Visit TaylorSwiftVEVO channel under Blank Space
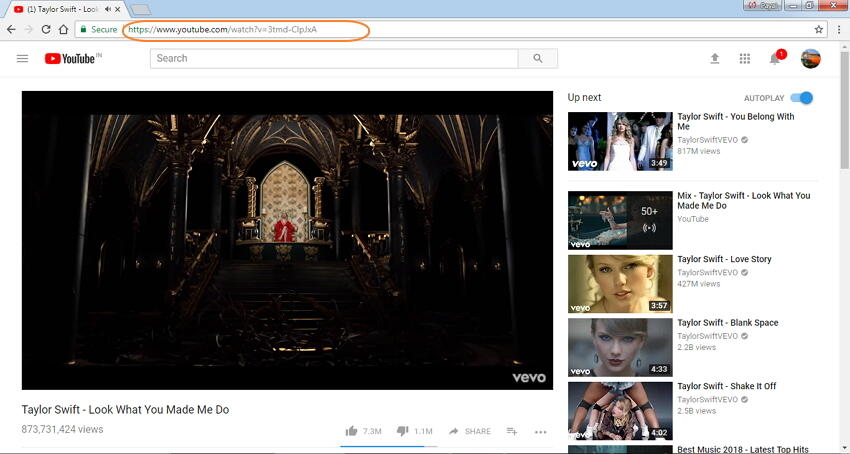Image resolution: width=850 pixels, height=454 pixels. coord(707,336)
